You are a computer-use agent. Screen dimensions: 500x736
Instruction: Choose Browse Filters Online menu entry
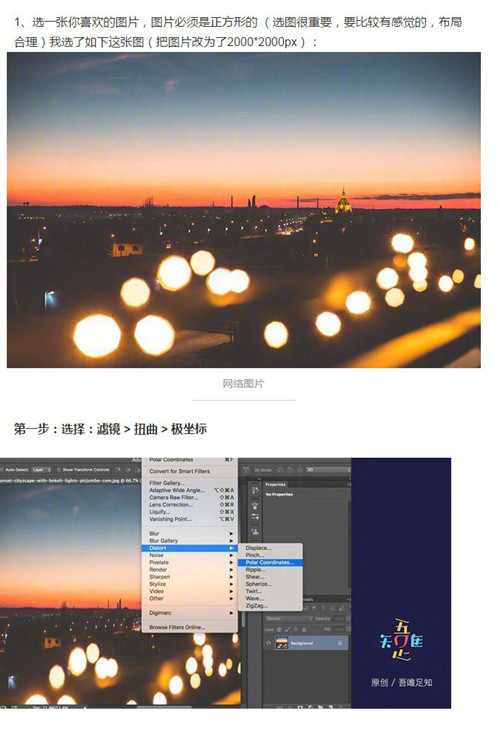177,627
